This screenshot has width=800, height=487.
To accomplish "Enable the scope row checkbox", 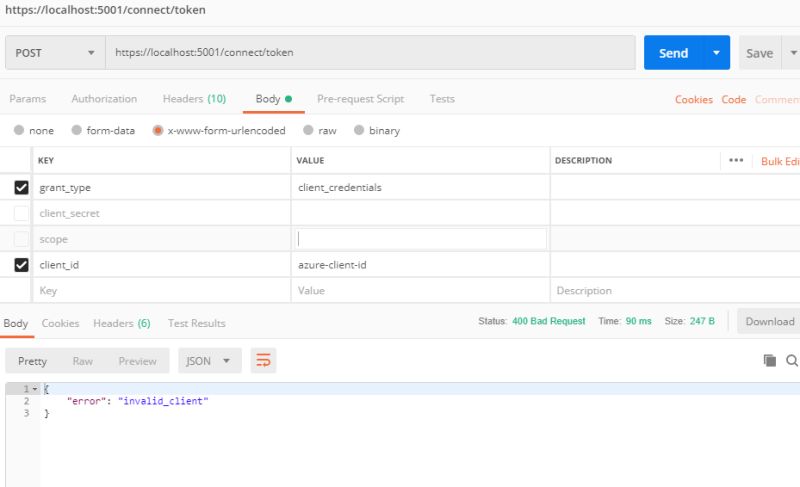I will pos(21,239).
